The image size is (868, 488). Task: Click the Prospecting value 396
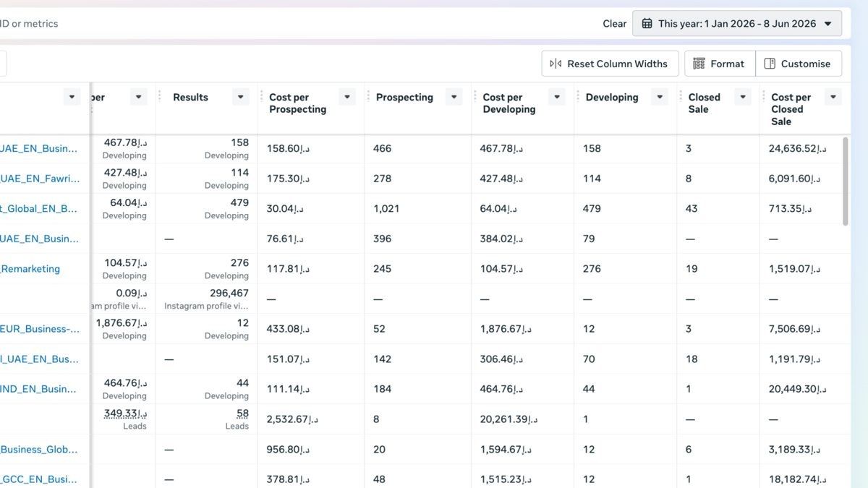[382, 238]
